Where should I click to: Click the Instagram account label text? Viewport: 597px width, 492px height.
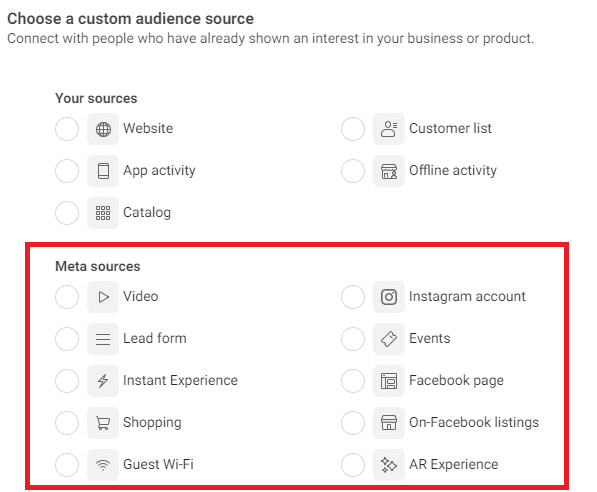tap(467, 297)
